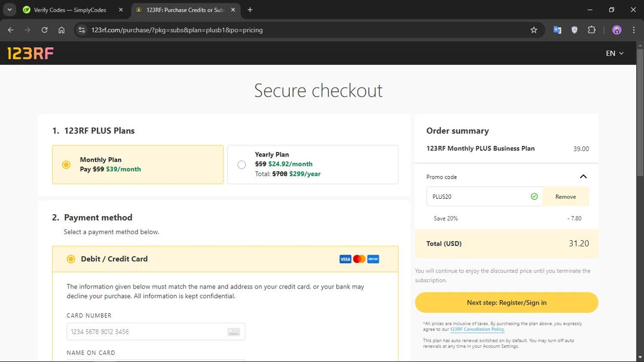Screen dimensions: 644x362
Task: Click the PLUS20 promo code field
Action: [484, 197]
